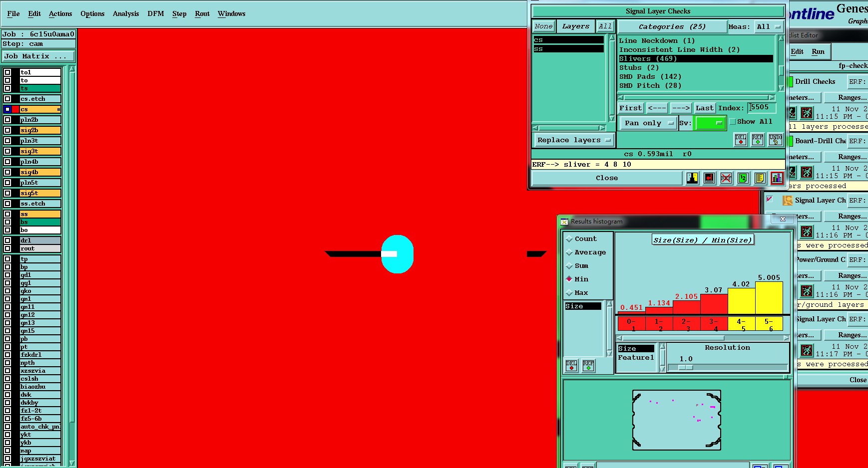Select the Count radio option
Viewport: 868px width, 468px height.
pyautogui.click(x=569, y=239)
